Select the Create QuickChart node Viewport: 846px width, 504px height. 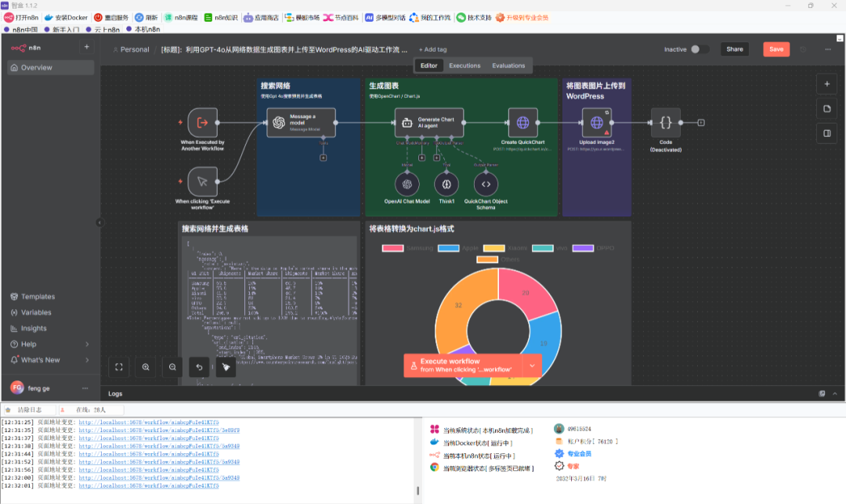coord(522,123)
